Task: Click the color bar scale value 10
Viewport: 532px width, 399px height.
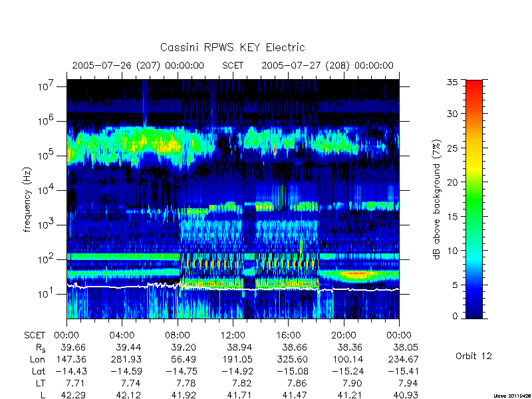Action: pos(452,251)
